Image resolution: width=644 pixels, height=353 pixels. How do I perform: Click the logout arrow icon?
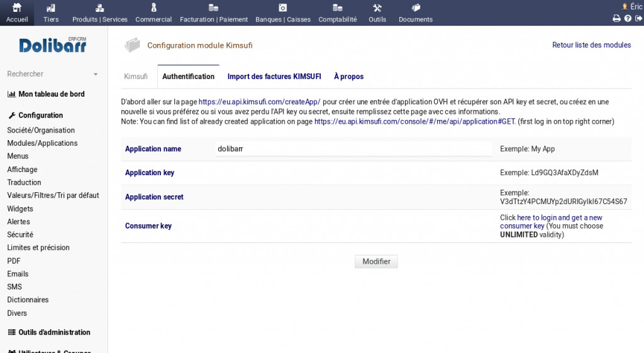[x=638, y=19]
